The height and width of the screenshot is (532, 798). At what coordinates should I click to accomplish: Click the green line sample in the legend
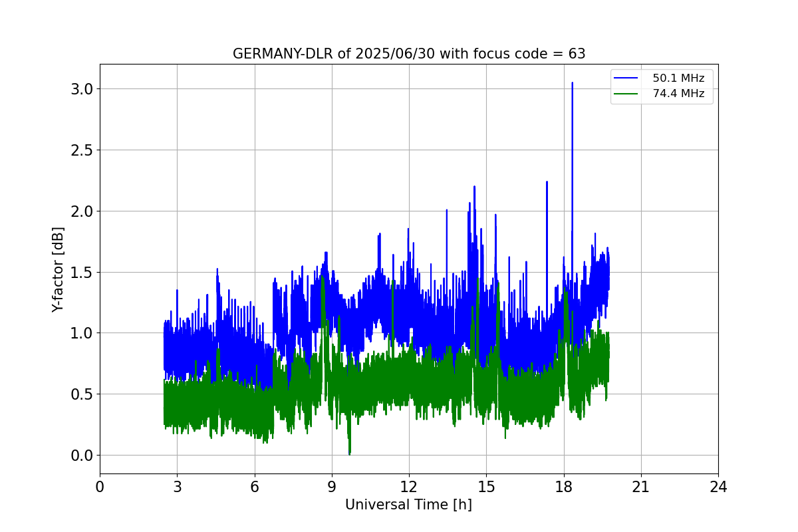[x=626, y=94]
